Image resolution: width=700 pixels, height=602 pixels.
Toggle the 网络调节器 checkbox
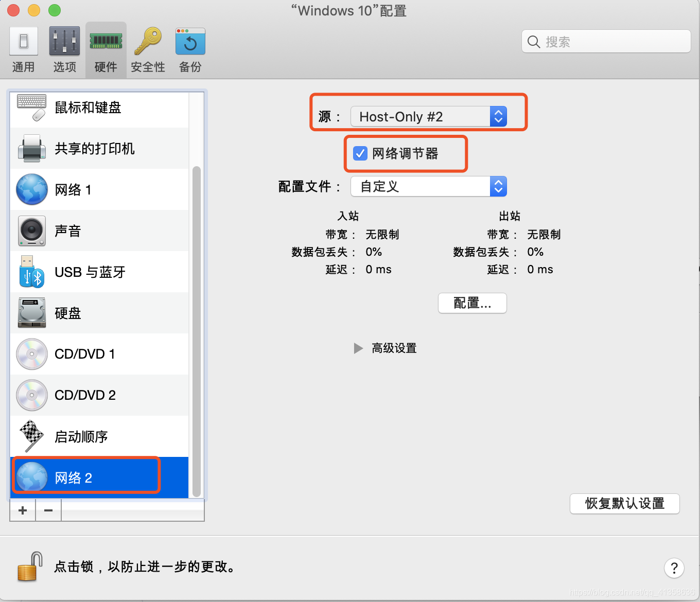click(x=360, y=153)
